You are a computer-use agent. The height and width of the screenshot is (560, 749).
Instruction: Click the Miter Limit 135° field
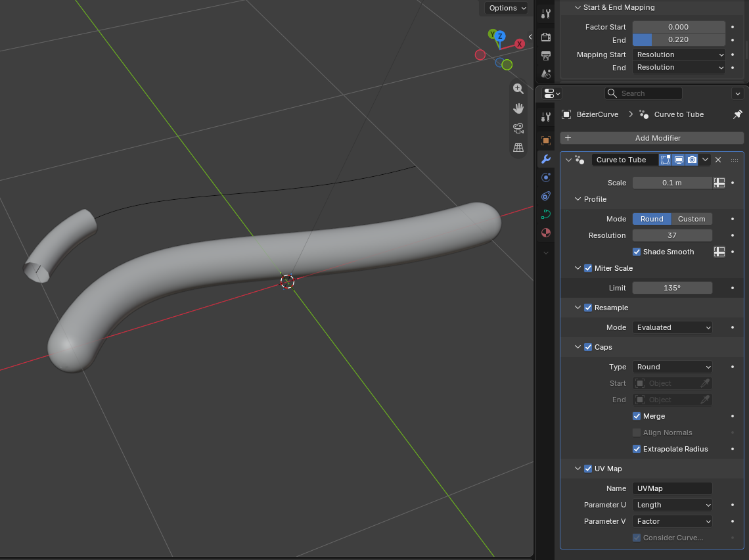[672, 288]
